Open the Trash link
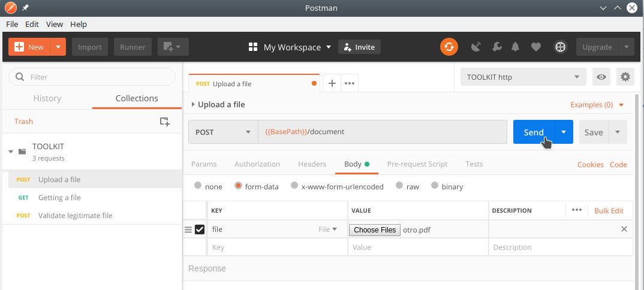The height and width of the screenshot is (290, 644). (x=23, y=122)
